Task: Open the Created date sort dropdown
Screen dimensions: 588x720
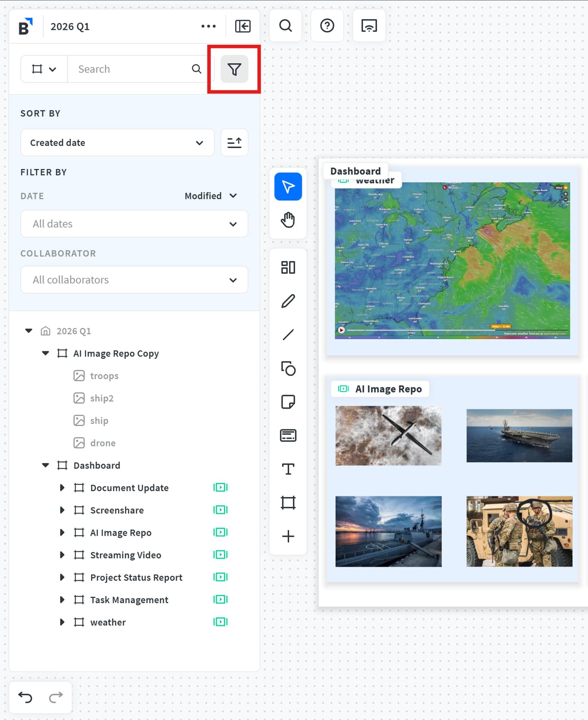Action: tap(118, 143)
